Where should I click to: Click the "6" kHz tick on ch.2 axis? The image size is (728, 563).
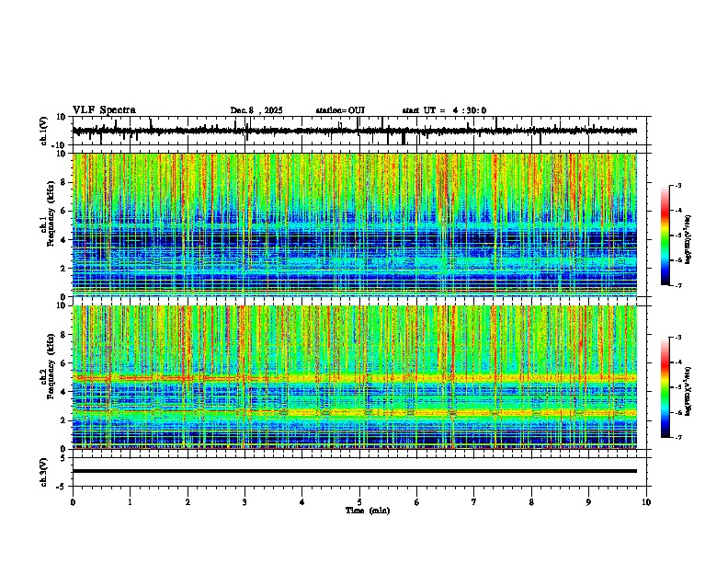coord(64,363)
